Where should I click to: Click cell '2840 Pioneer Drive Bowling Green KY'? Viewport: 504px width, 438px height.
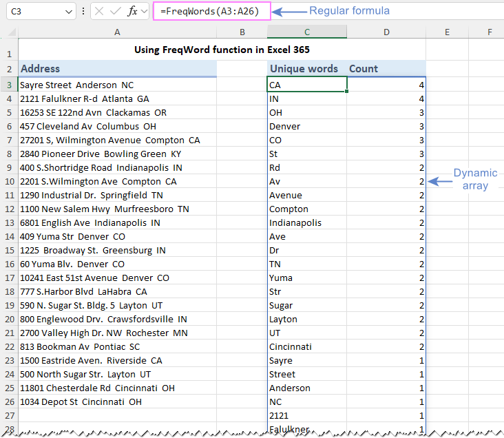point(117,154)
